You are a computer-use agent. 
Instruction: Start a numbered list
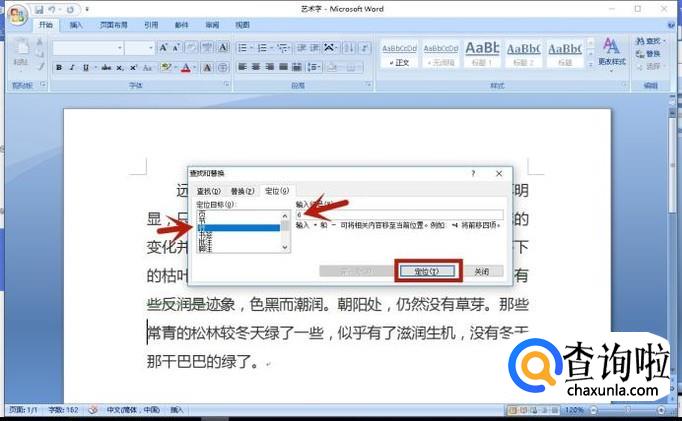tap(262, 47)
